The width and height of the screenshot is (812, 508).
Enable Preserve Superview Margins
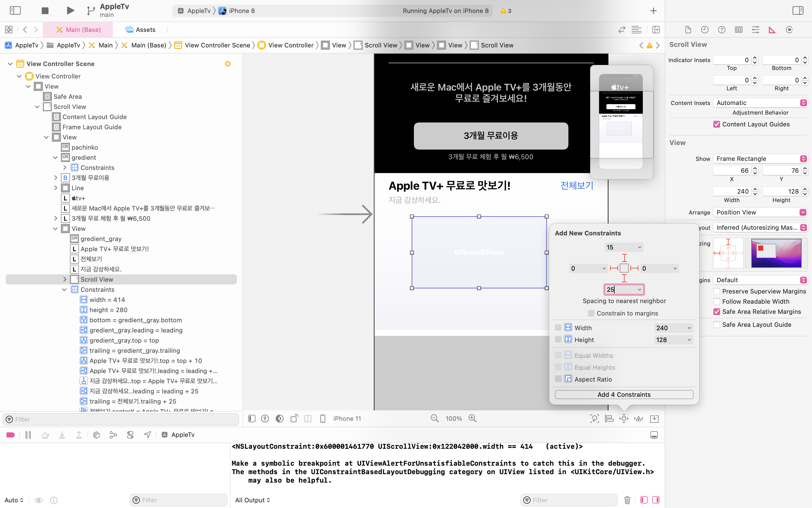[x=716, y=291]
